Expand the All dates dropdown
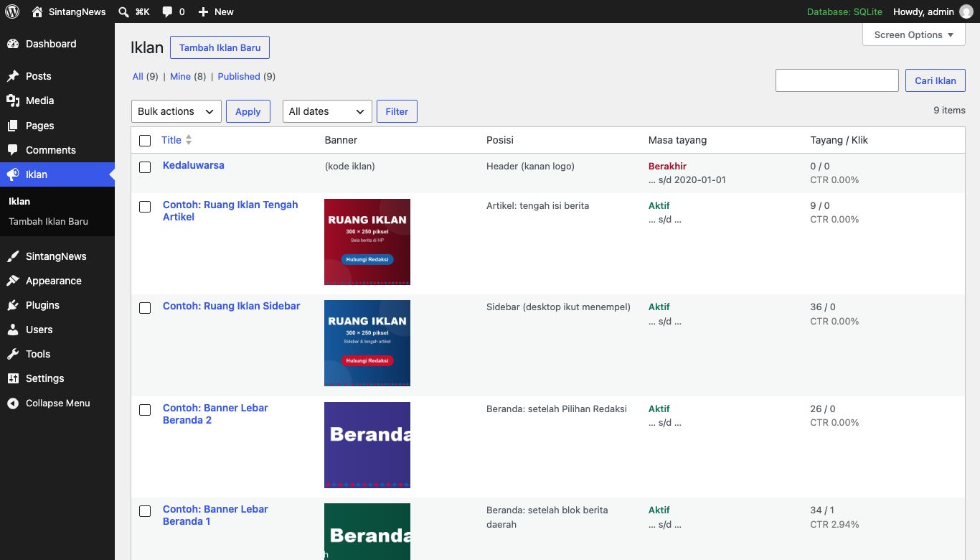980x560 pixels. point(327,111)
